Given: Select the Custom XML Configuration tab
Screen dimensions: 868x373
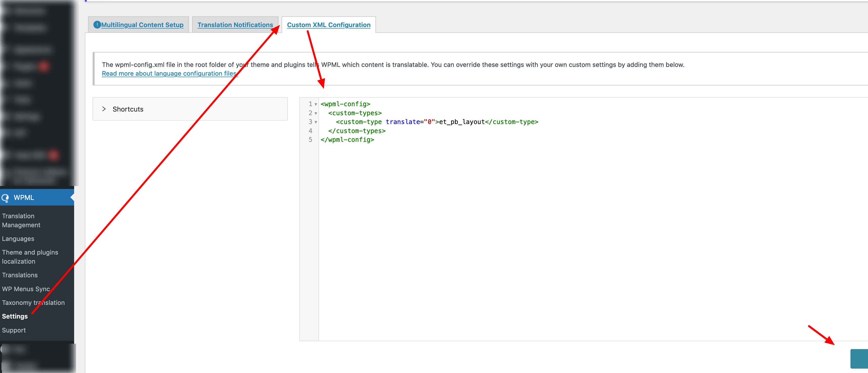Looking at the screenshot, I should pos(328,25).
